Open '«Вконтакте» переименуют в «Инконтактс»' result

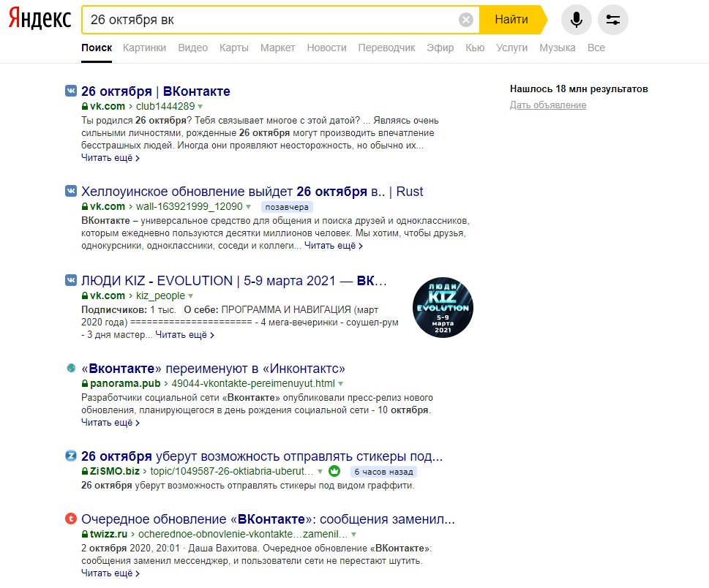tap(214, 369)
